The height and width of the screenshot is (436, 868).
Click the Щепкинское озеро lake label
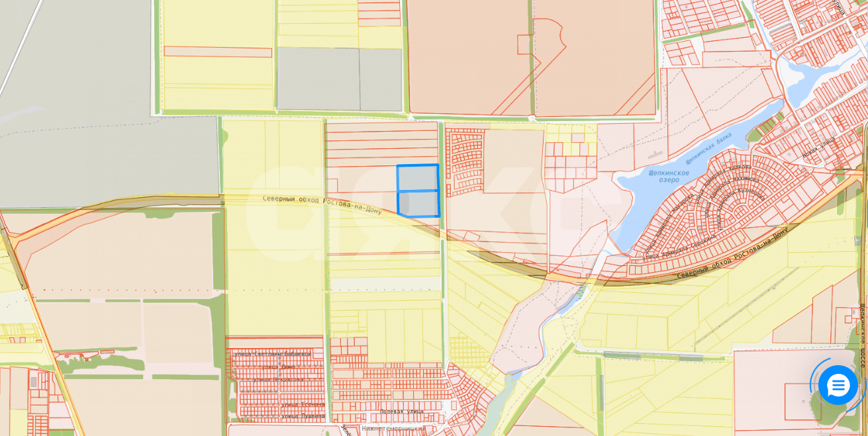pyautogui.click(x=669, y=176)
